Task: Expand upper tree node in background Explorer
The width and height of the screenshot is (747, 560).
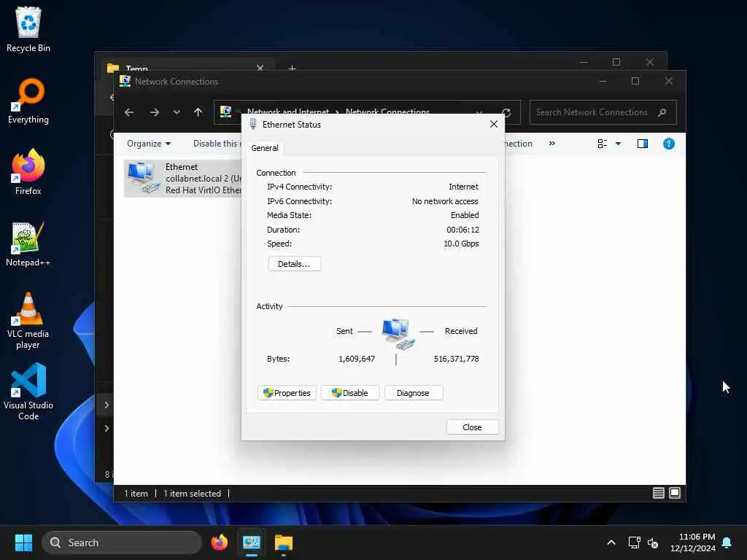Action: click(107, 405)
